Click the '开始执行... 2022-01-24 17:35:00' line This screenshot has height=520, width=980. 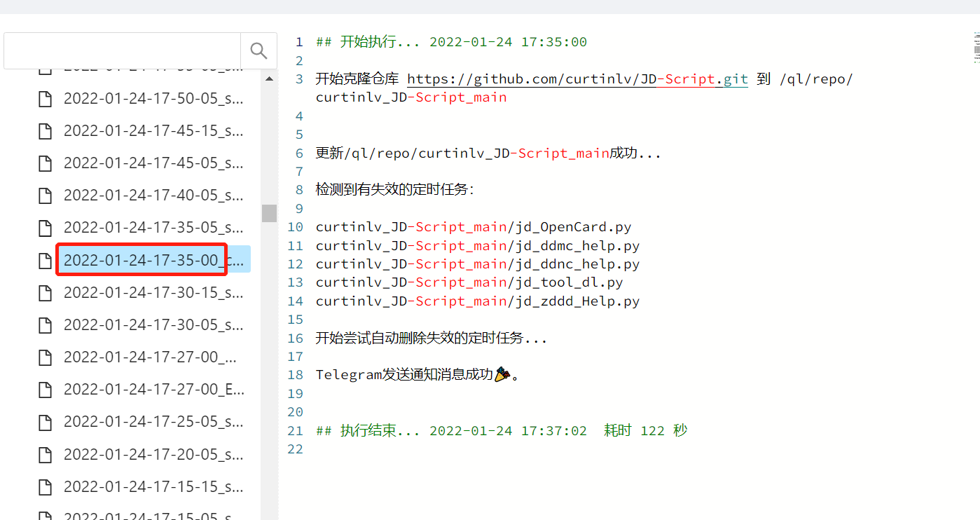(451, 42)
